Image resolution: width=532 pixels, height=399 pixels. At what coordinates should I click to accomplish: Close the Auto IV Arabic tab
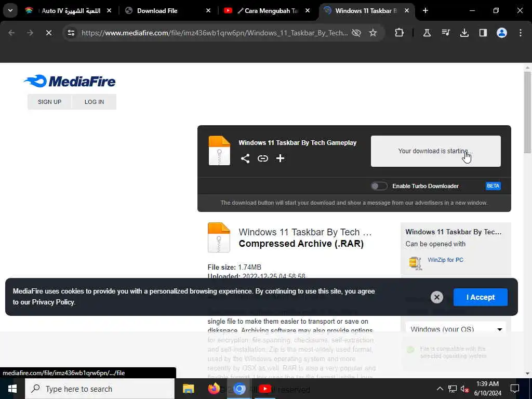(109, 10)
